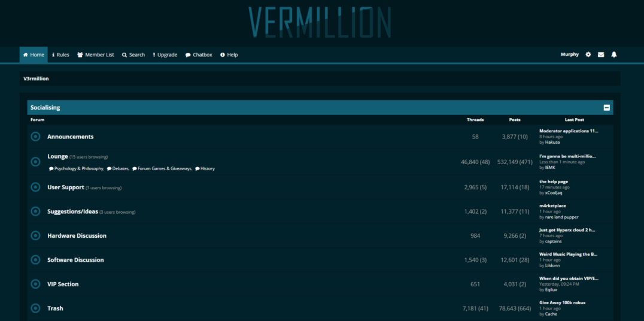This screenshot has height=321, width=644.
Task: Open last post 'the help page'
Action: pyautogui.click(x=554, y=181)
